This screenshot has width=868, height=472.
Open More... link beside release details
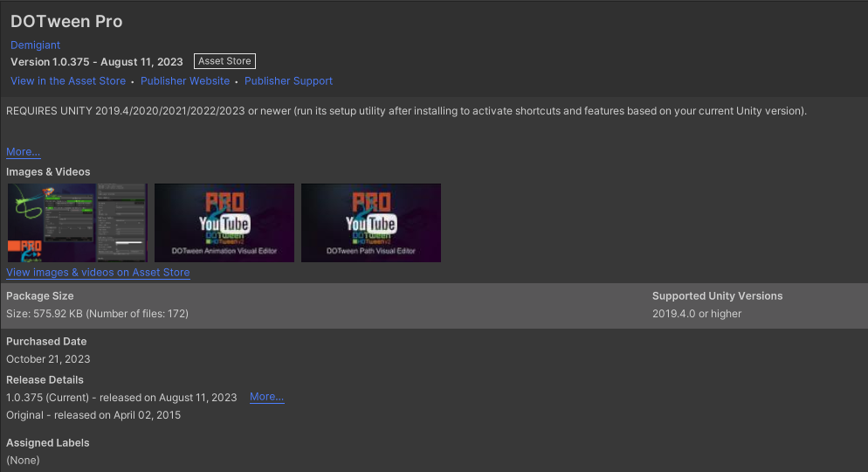(267, 397)
